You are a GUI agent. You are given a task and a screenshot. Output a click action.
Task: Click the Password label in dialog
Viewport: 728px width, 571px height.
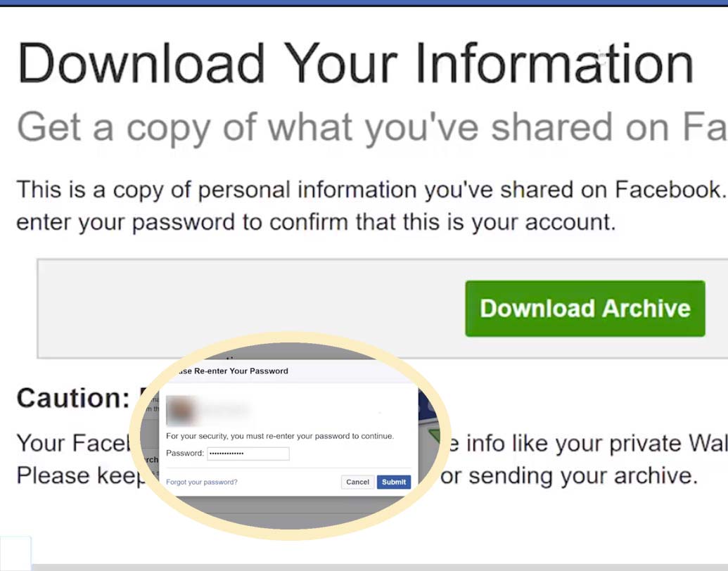pyautogui.click(x=185, y=454)
